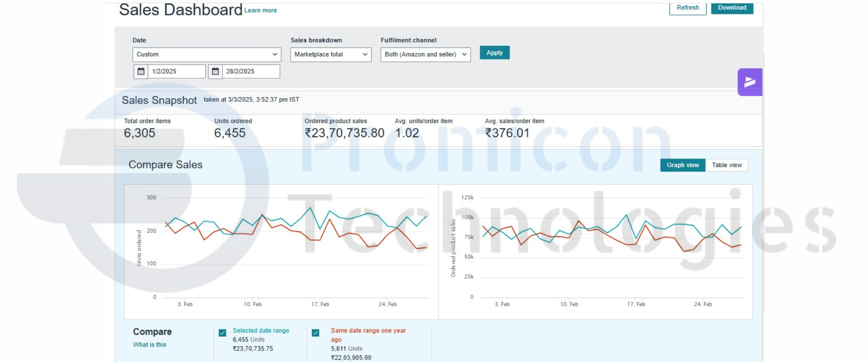Click the start date calendar icon

coord(141,71)
